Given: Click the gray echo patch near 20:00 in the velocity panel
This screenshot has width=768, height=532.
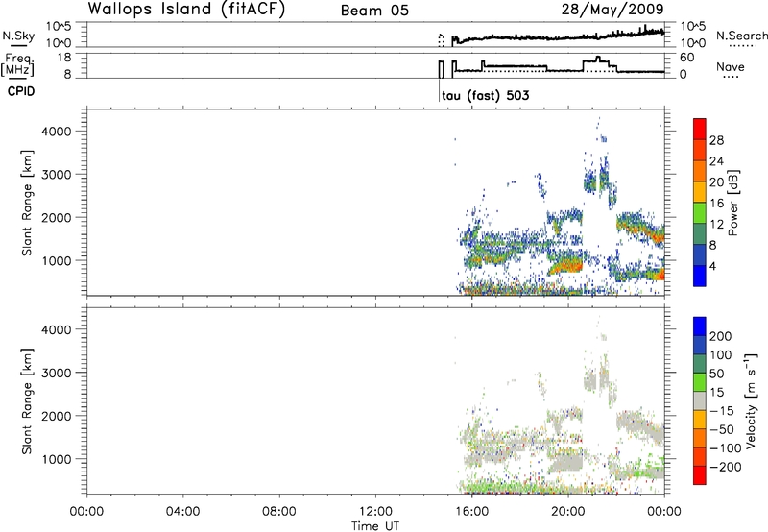Looking at the screenshot, I should pyautogui.click(x=565, y=463).
